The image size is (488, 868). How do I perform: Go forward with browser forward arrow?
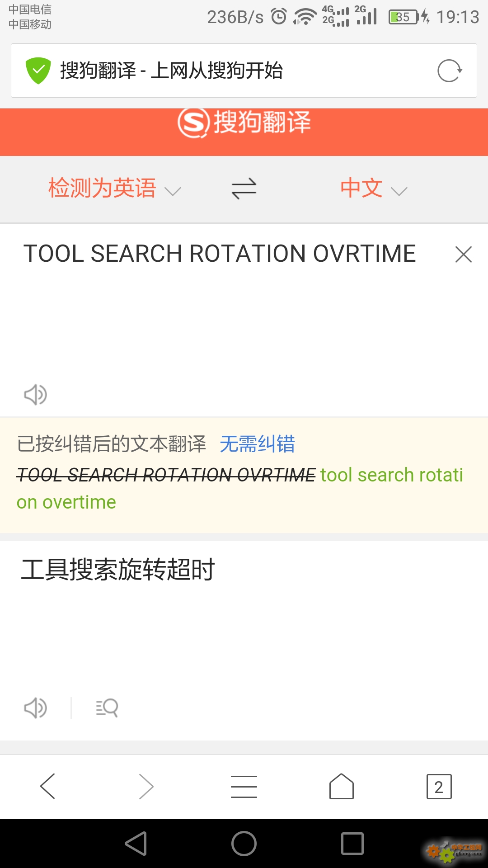pyautogui.click(x=145, y=786)
